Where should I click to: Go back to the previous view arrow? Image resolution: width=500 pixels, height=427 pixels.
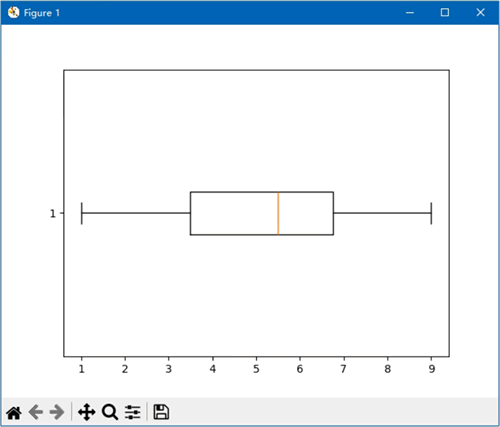tap(36, 412)
